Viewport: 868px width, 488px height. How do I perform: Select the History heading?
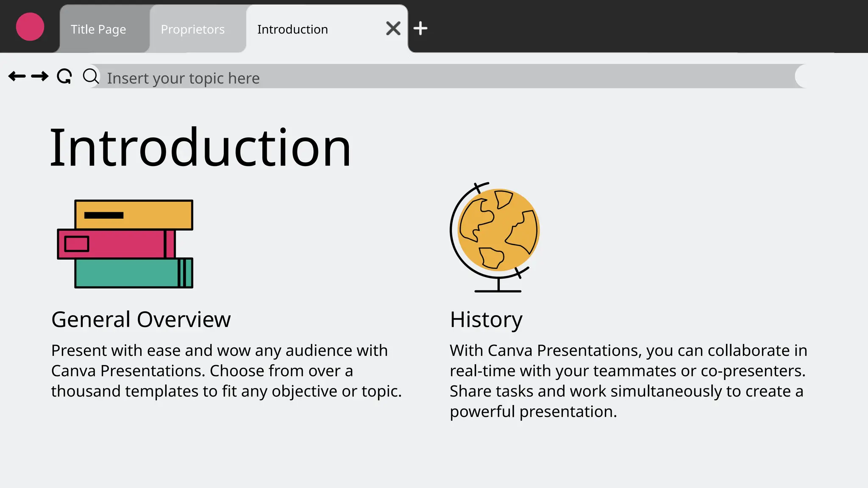point(486,319)
